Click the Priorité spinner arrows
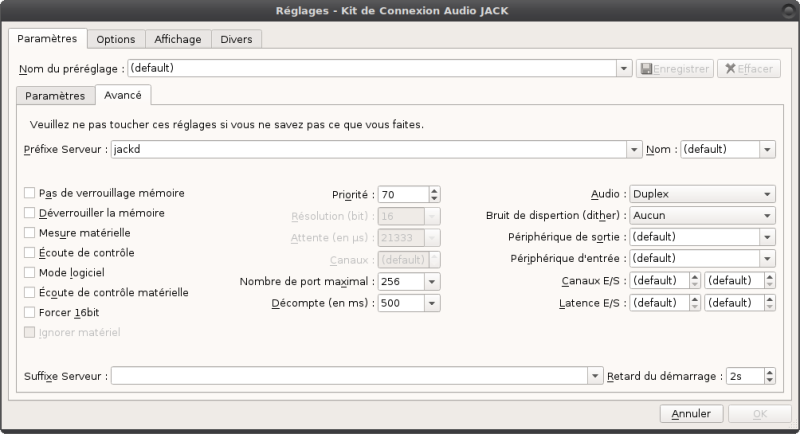 [x=434, y=194]
